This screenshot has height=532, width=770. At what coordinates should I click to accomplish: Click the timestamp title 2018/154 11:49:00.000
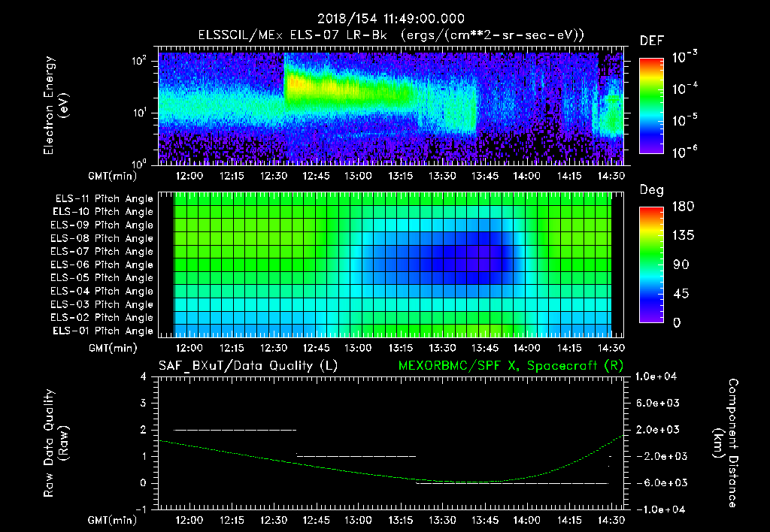pos(391,19)
